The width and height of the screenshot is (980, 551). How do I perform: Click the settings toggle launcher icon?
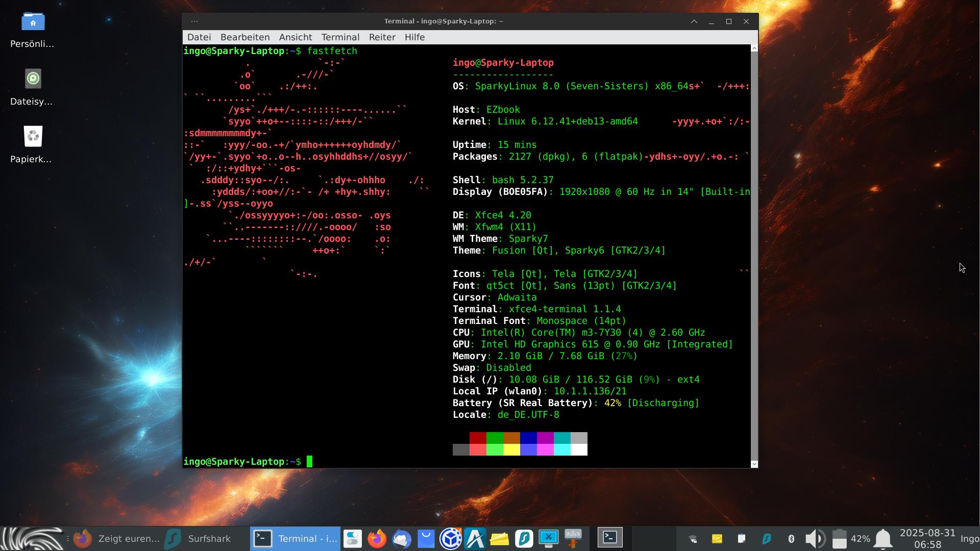(353, 539)
